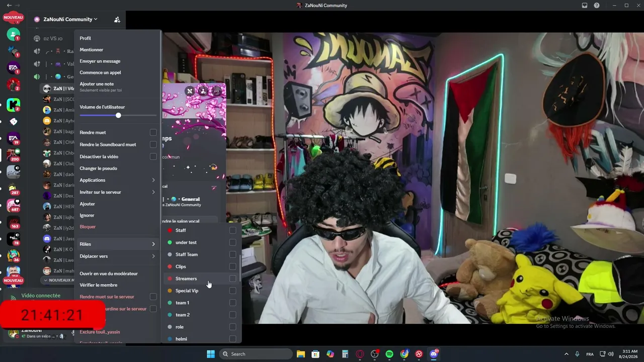This screenshot has width=644, height=362.
Task: Open the Copilot taskbar icon
Action: pyautogui.click(x=330, y=354)
